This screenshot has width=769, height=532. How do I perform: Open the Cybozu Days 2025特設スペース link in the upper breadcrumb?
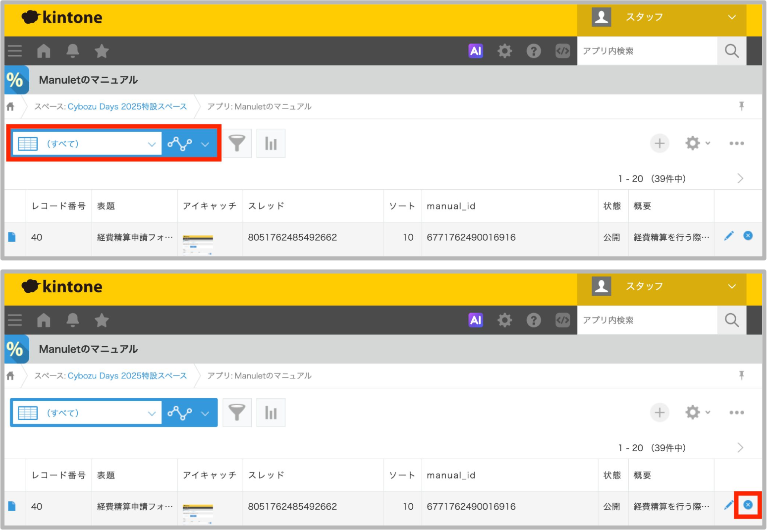pyautogui.click(x=127, y=107)
